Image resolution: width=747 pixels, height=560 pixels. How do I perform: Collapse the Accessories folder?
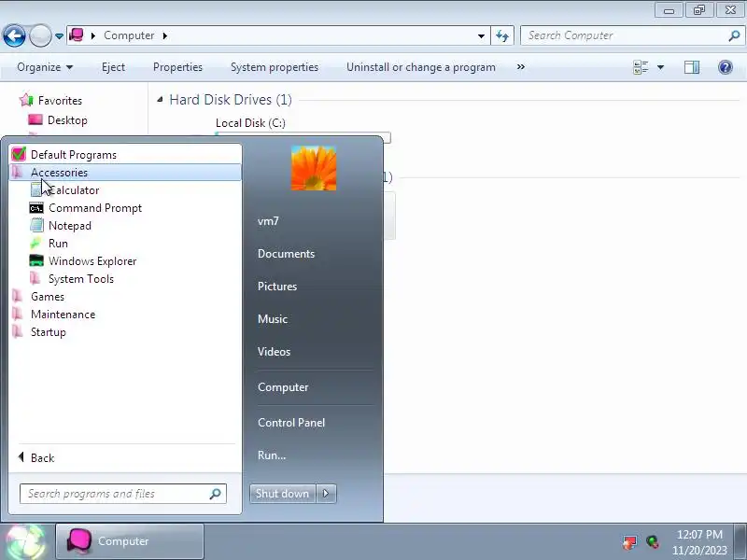(x=125, y=173)
